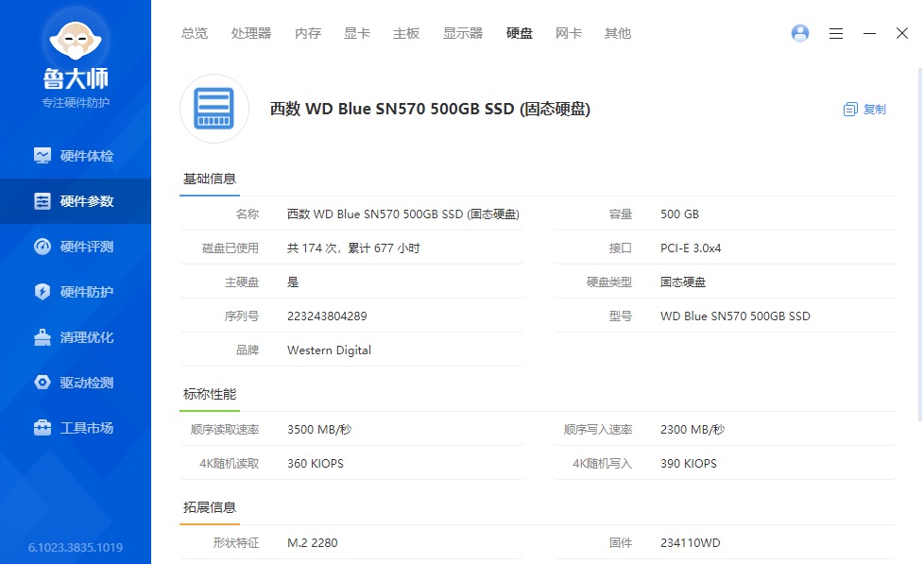This screenshot has height=564, width=924.
Task: Click the hard disk drive icon
Action: point(214,109)
